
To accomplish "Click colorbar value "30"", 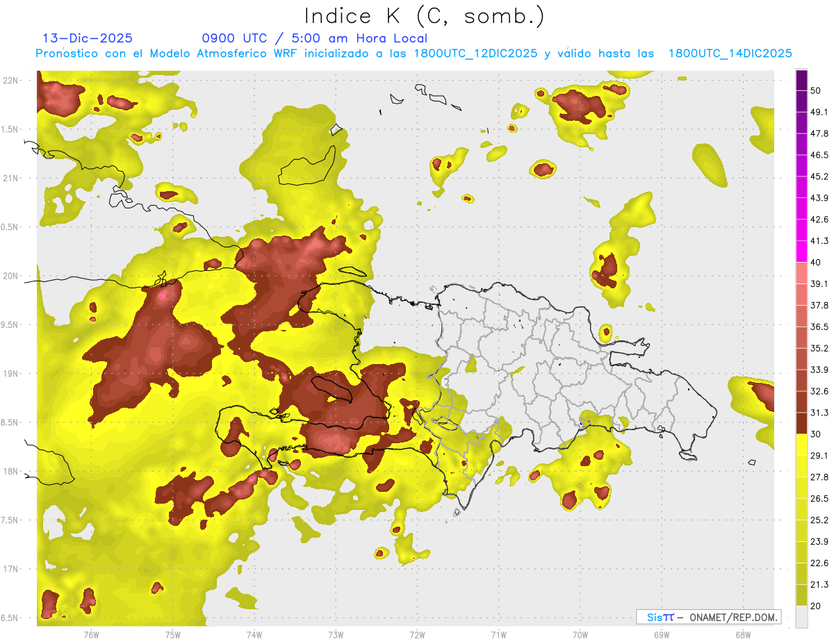I will tap(817, 434).
